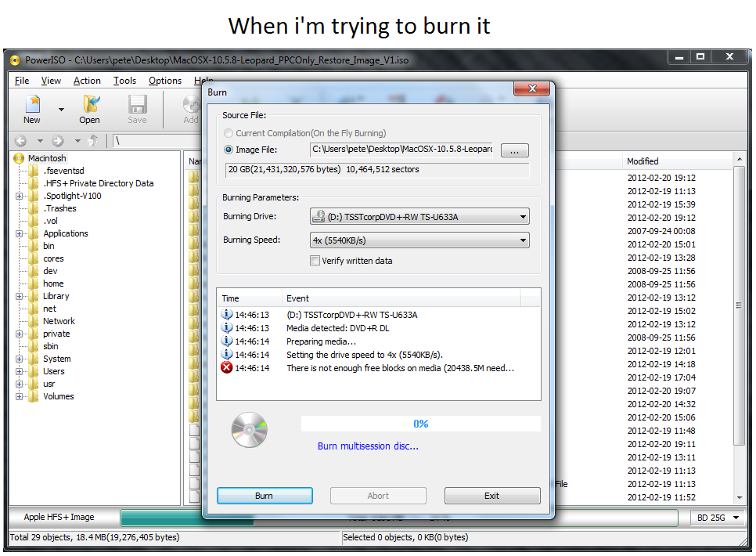Click the Volumes folder icon in tree
The width and height of the screenshot is (756, 556).
(x=34, y=396)
